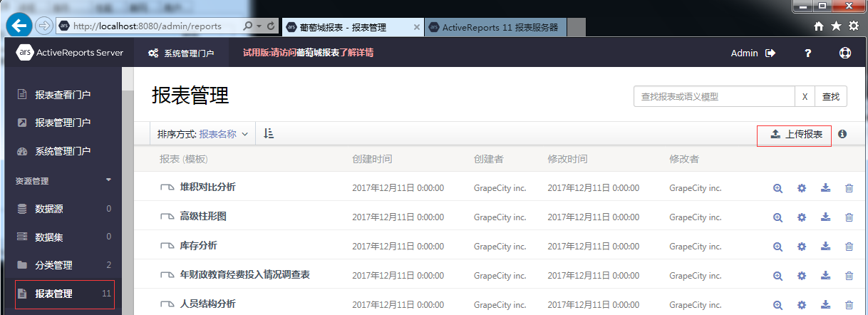
Task: Open the 堆积对比分析 report name
Action: (207, 187)
